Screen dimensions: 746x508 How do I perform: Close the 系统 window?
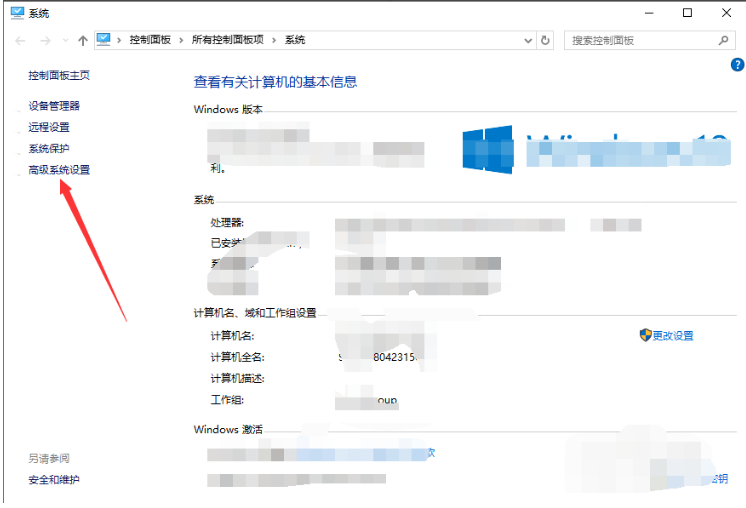tap(726, 13)
